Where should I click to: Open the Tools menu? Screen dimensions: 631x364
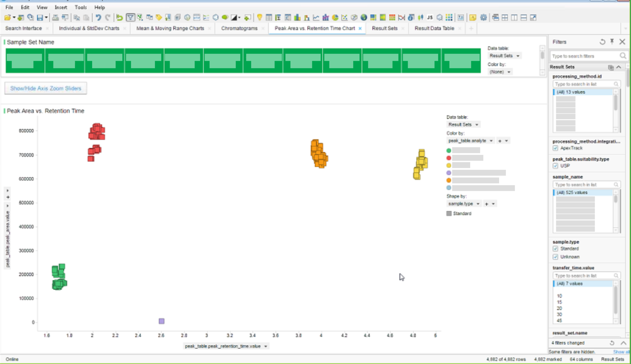80,7
